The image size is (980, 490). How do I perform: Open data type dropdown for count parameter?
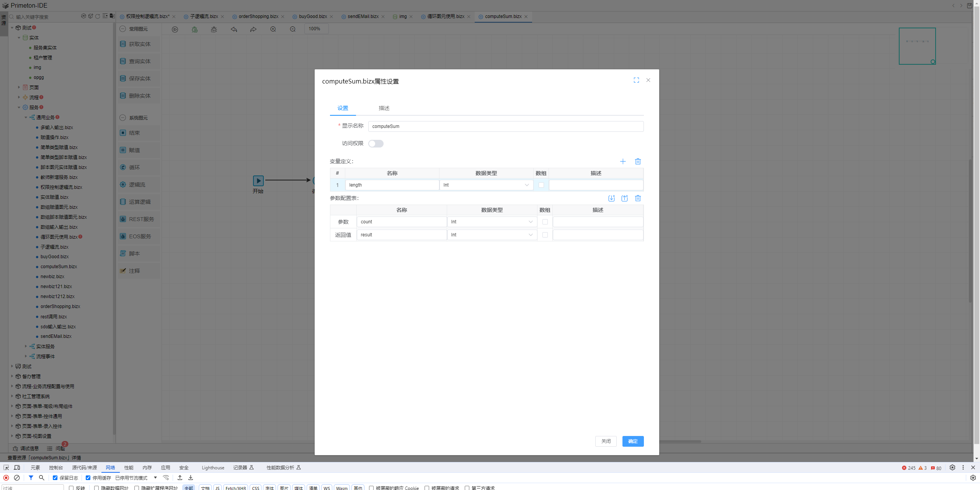point(492,222)
